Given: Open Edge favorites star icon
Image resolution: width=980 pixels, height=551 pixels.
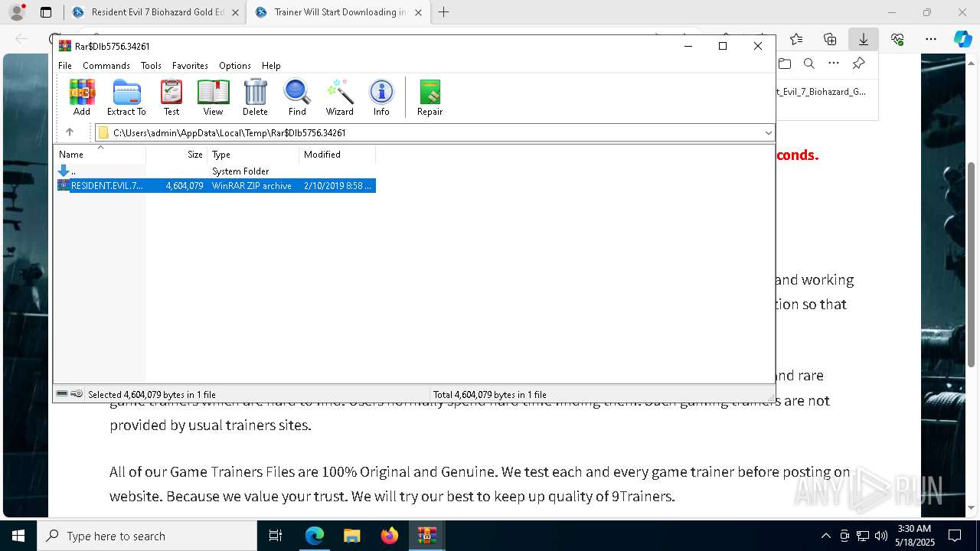Looking at the screenshot, I should pos(796,39).
